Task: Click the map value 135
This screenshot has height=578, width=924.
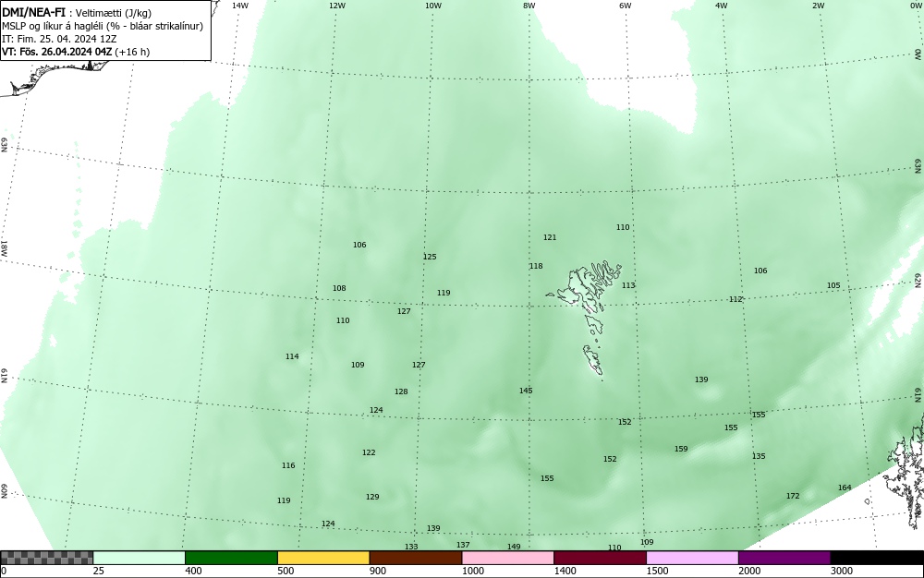Action: point(759,456)
